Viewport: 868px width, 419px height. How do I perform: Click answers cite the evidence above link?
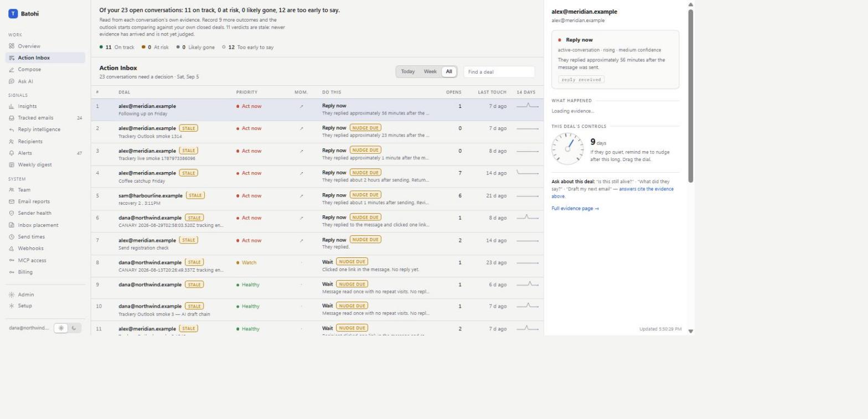[x=613, y=193]
